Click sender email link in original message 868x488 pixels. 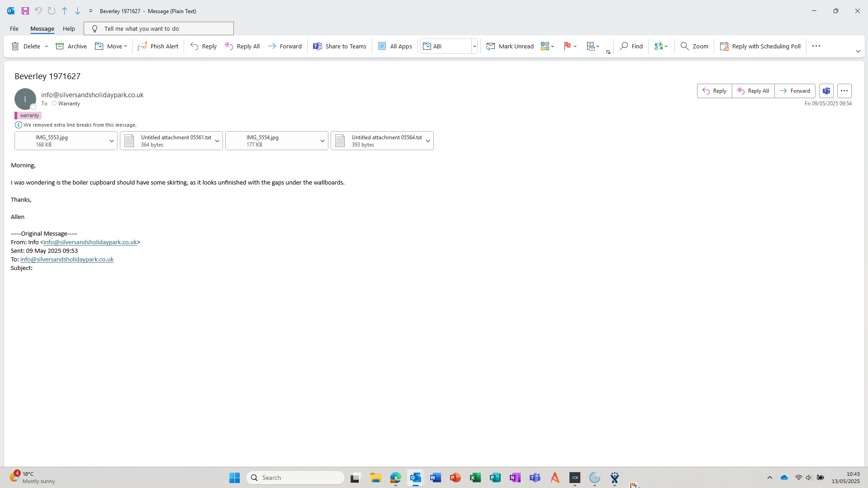tap(90, 242)
